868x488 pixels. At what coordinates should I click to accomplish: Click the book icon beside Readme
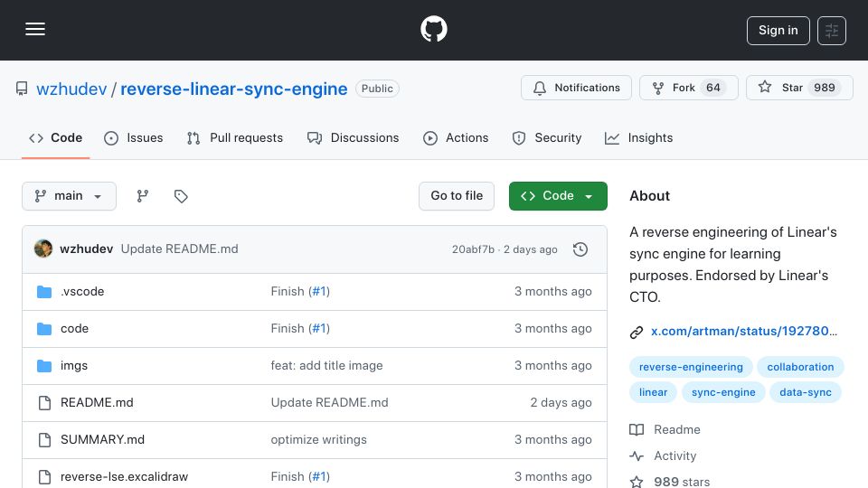637,430
